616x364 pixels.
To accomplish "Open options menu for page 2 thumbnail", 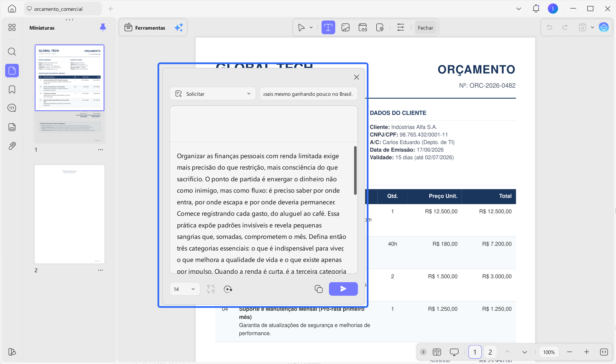I will pos(100,270).
